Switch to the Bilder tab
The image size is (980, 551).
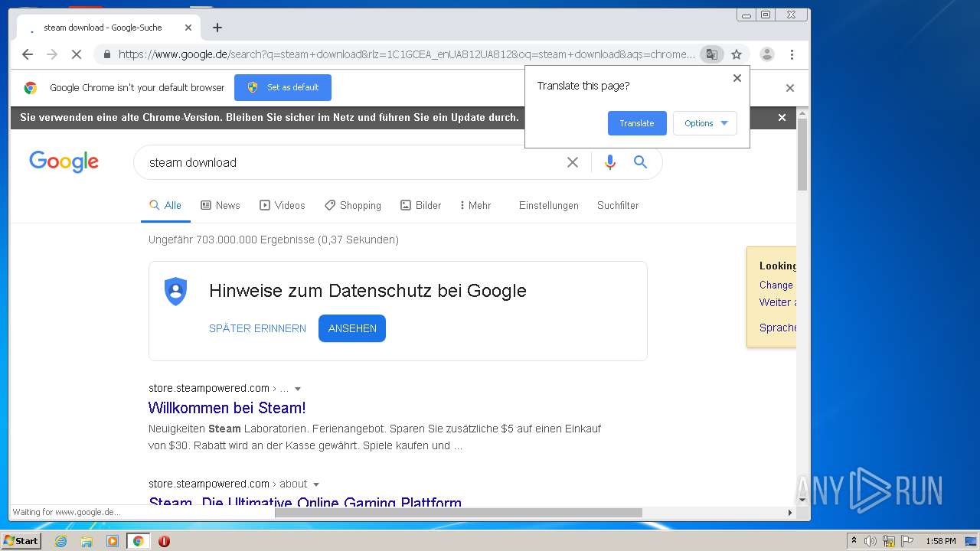click(x=421, y=205)
